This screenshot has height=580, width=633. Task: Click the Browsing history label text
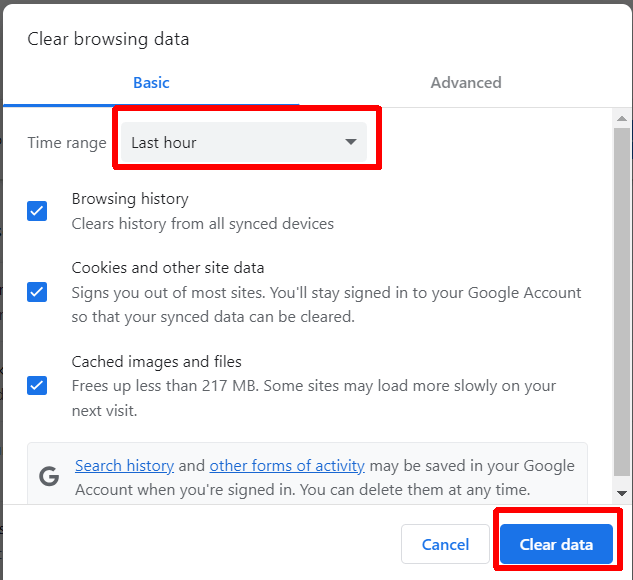(x=130, y=199)
